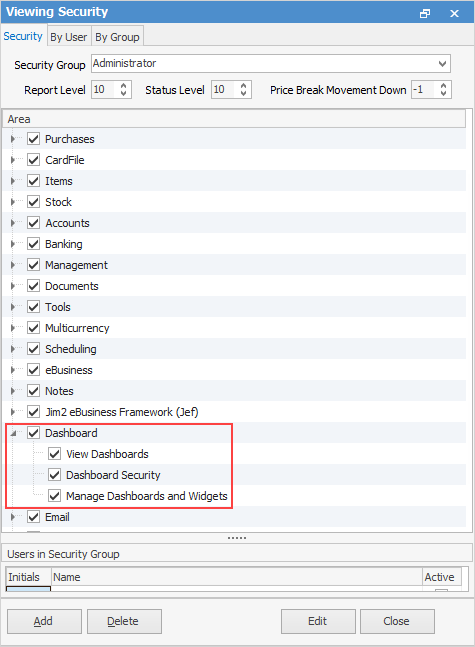Viewport: 475px width, 647px height.
Task: Restore down the Viewing Security window
Action: pos(425,14)
